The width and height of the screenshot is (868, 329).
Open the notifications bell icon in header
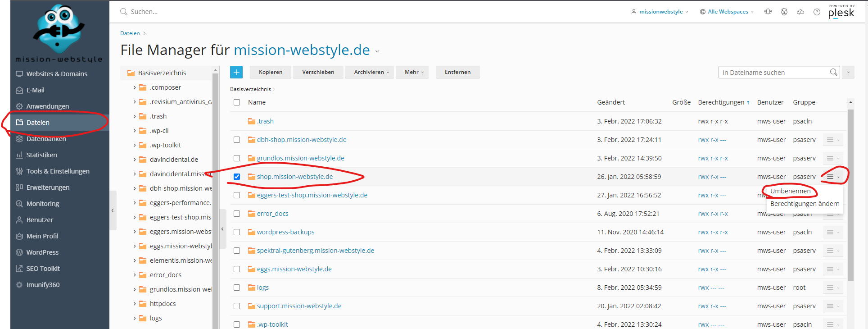pos(768,12)
